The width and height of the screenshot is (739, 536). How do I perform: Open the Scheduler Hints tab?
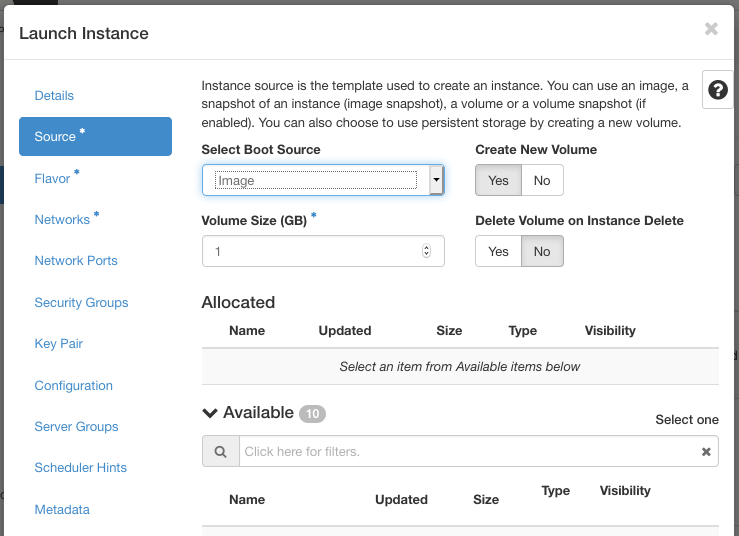coord(81,468)
